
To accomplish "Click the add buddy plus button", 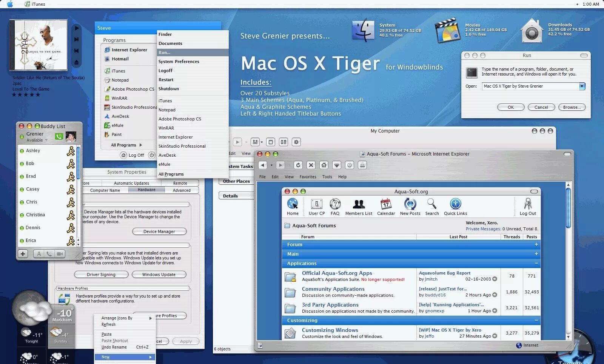I will [x=23, y=254].
